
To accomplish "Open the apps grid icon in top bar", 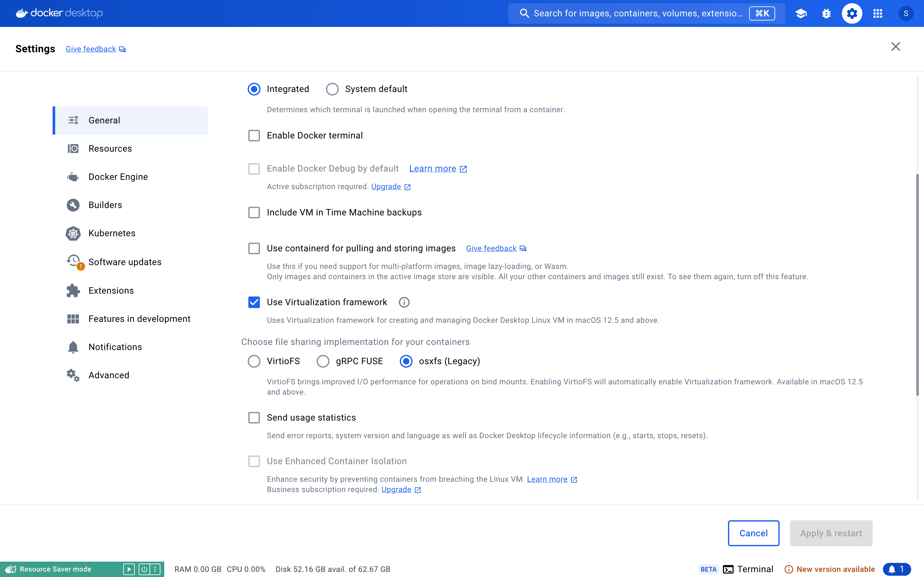I will [877, 13].
